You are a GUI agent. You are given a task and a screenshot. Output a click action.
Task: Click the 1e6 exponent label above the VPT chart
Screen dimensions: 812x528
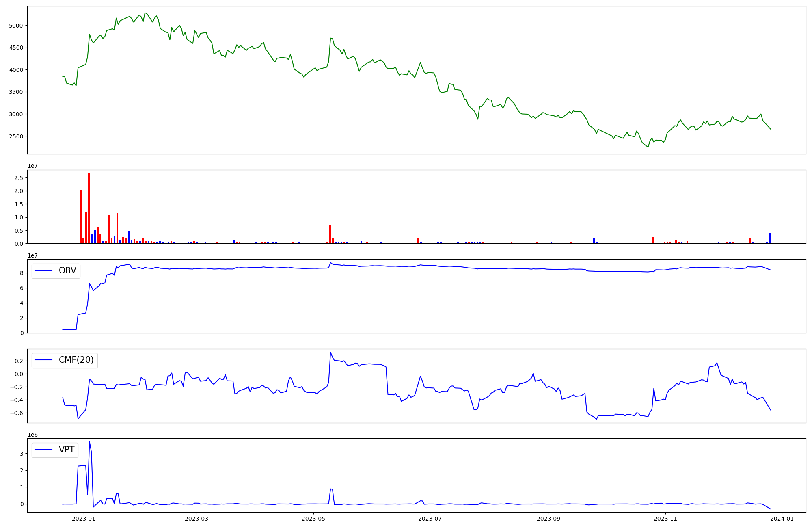(x=32, y=435)
